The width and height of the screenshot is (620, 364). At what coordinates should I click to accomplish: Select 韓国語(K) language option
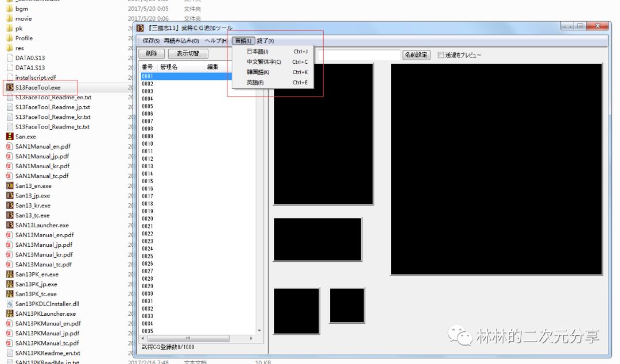point(273,72)
